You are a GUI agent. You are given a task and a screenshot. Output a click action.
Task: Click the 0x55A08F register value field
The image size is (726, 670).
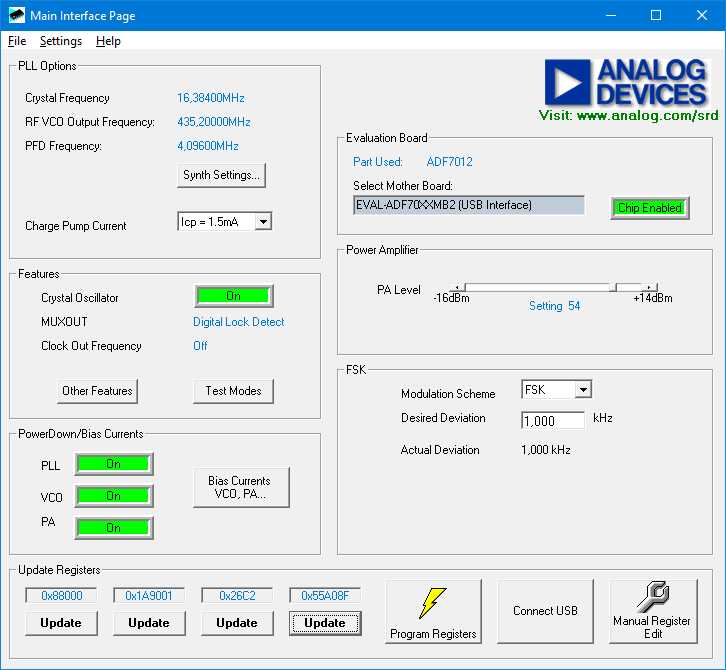325,595
